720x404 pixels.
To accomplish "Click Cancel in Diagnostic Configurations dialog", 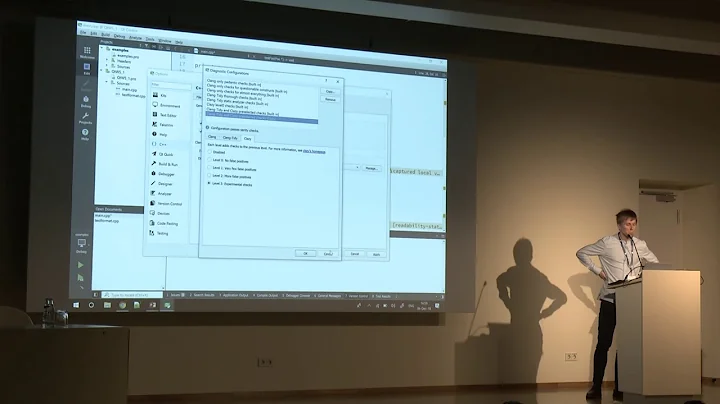I will [x=328, y=253].
